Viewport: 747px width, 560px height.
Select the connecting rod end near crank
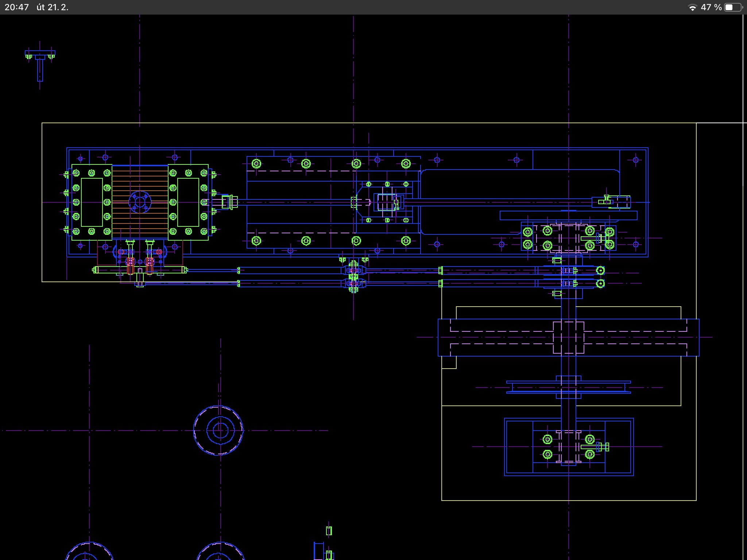[611, 202]
